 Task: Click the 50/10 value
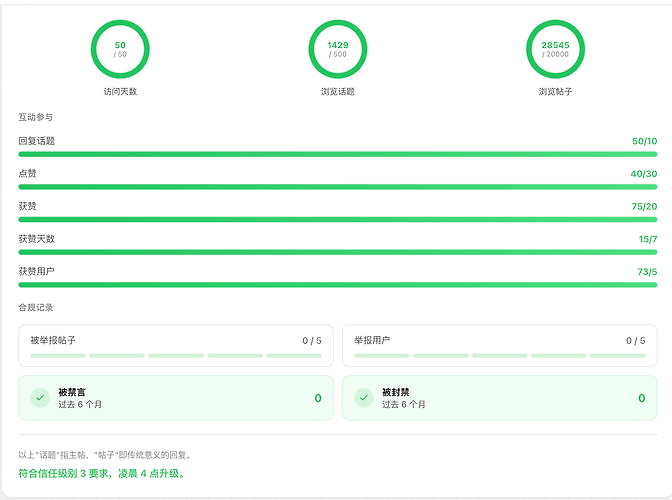[x=645, y=141]
